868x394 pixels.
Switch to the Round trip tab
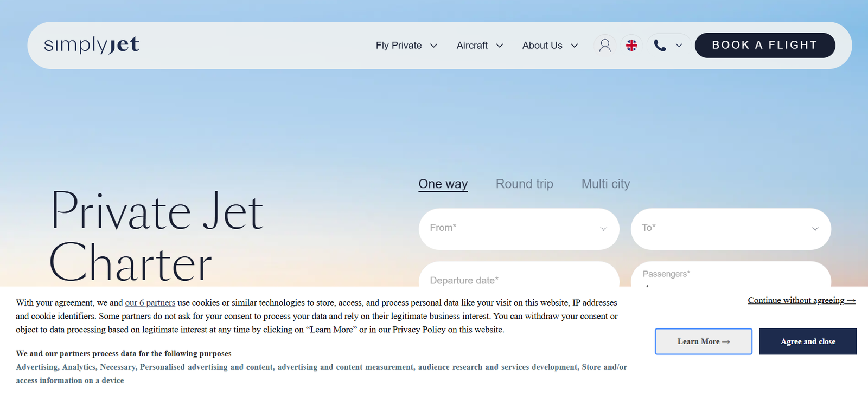tap(524, 184)
